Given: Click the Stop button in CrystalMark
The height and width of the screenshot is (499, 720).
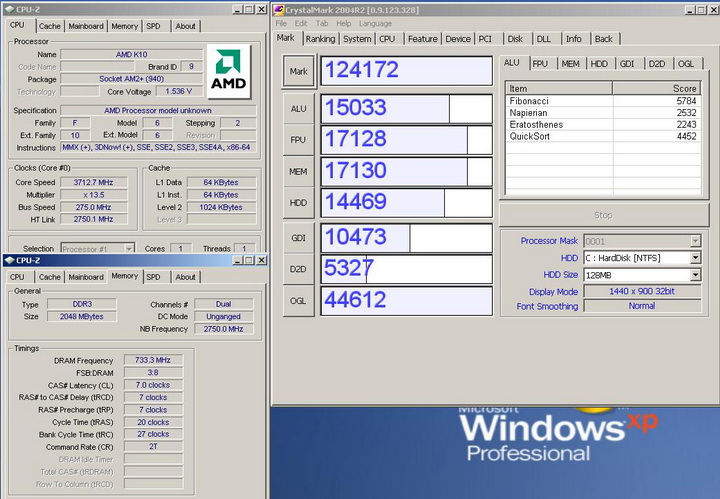Looking at the screenshot, I should pyautogui.click(x=603, y=215).
